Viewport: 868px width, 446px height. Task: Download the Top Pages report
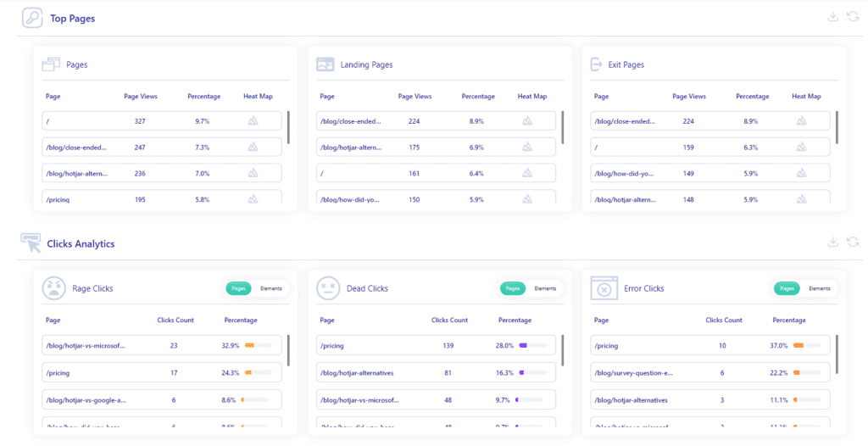(833, 17)
